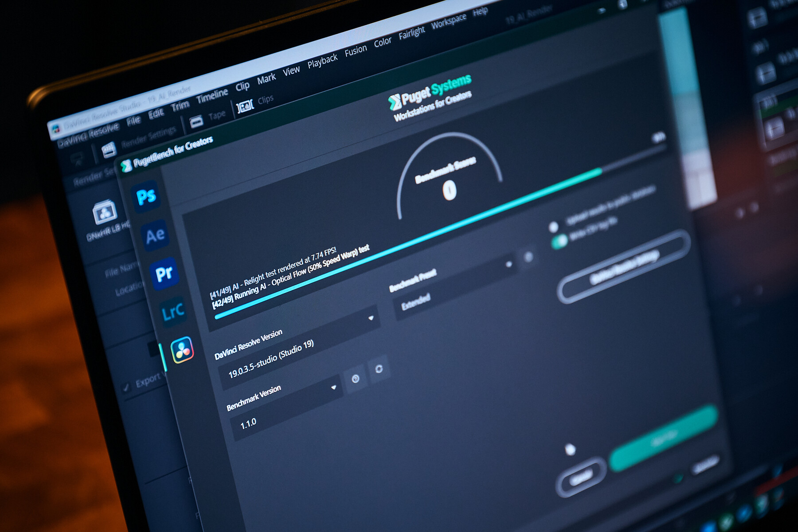Screen dimensions: 798x532
Task: Click the '[41/49] AI - Relight test rendered' log line
Action: pyautogui.click(x=273, y=273)
